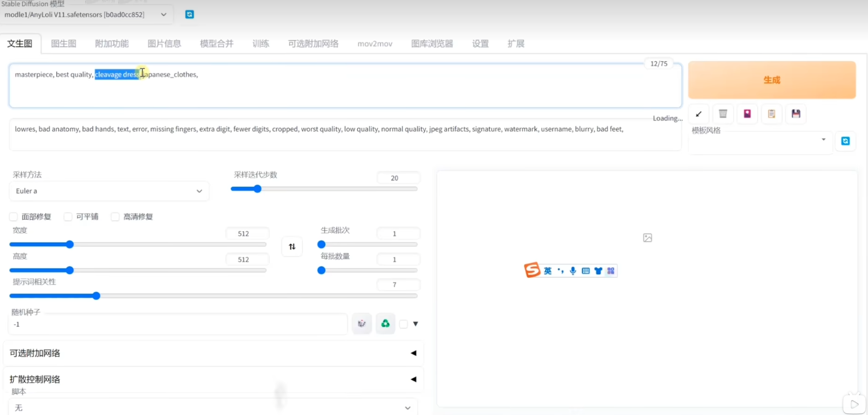
Task: Click the floppy disk save style icon
Action: [796, 114]
